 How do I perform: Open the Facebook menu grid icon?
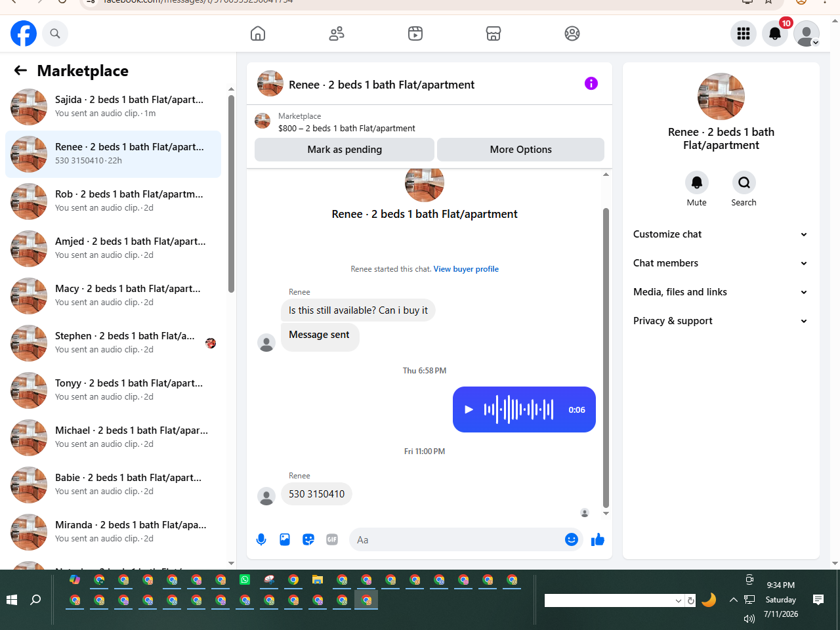tap(744, 33)
